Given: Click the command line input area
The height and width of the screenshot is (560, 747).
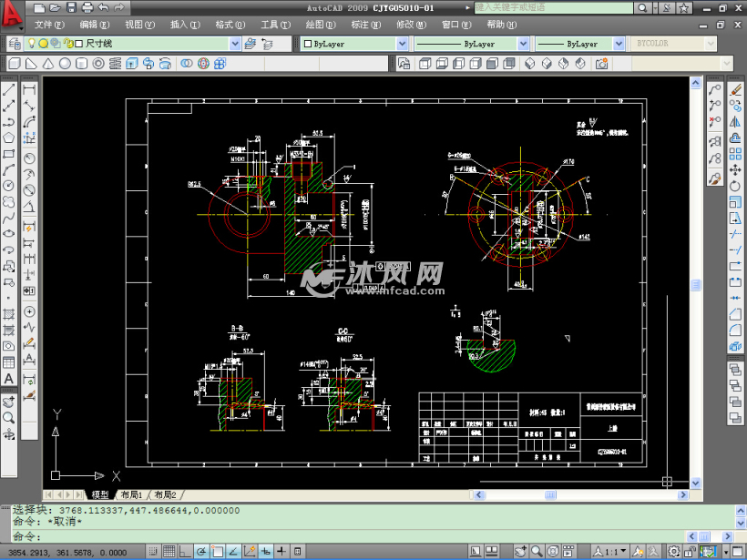Looking at the screenshot, I should pyautogui.click(x=348, y=536).
